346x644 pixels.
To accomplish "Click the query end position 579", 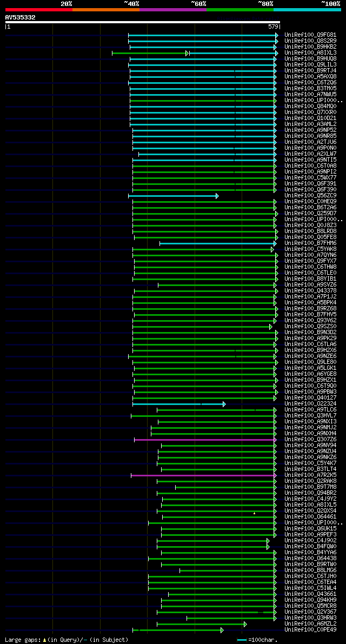I will [274, 26].
